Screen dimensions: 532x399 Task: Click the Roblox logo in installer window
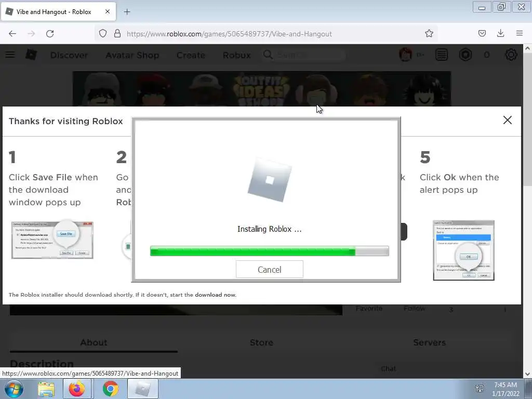click(270, 180)
